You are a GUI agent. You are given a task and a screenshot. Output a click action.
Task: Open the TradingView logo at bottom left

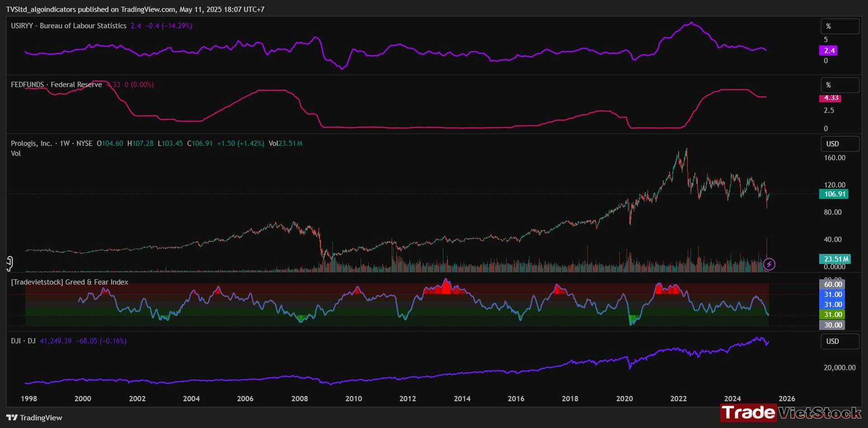[34, 418]
